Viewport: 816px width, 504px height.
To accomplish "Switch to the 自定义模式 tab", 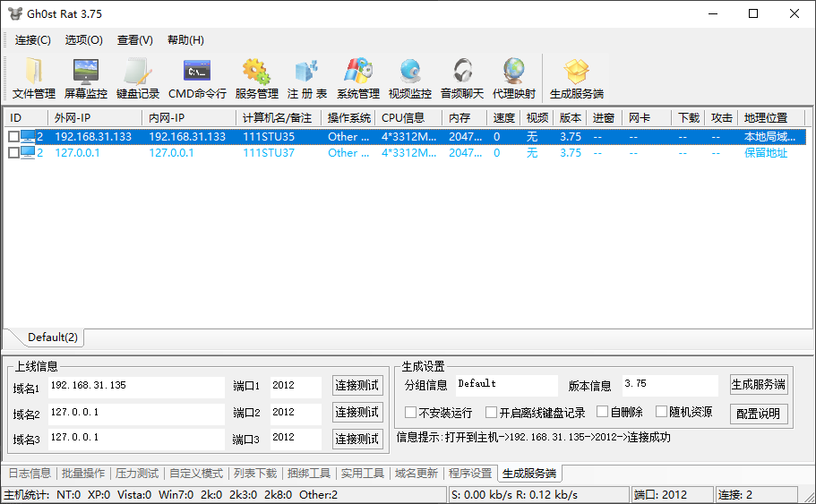I will coord(196,474).
